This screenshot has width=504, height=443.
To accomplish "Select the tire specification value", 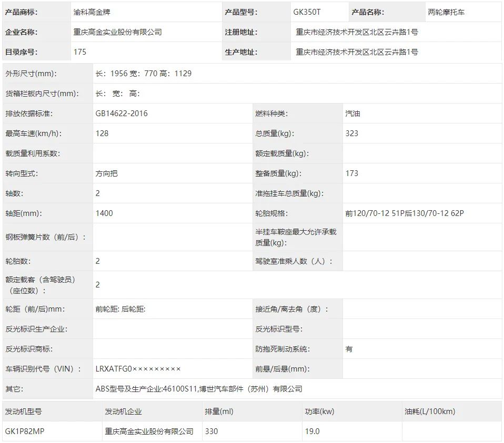I will [x=405, y=213].
